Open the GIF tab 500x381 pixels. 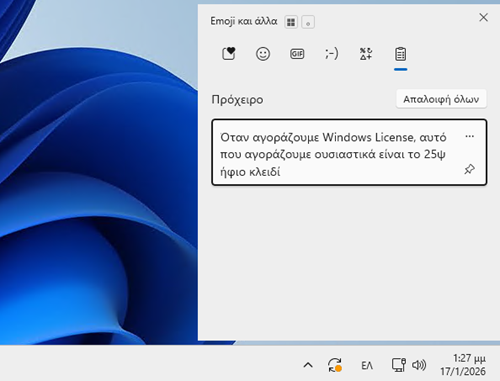(297, 54)
